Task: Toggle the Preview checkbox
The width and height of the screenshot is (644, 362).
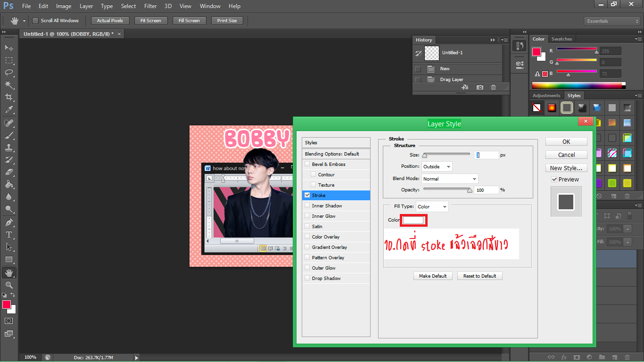Action: click(x=554, y=179)
